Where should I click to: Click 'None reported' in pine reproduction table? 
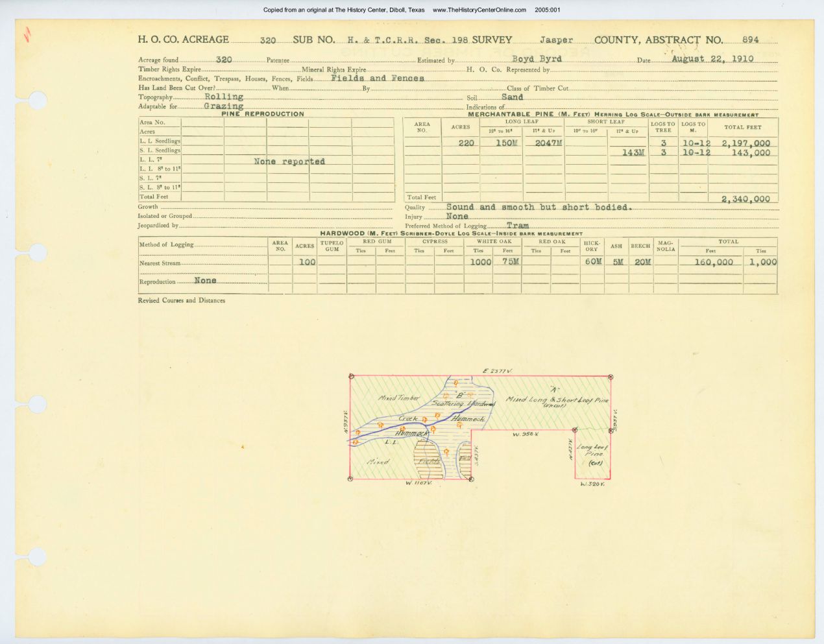(289, 161)
